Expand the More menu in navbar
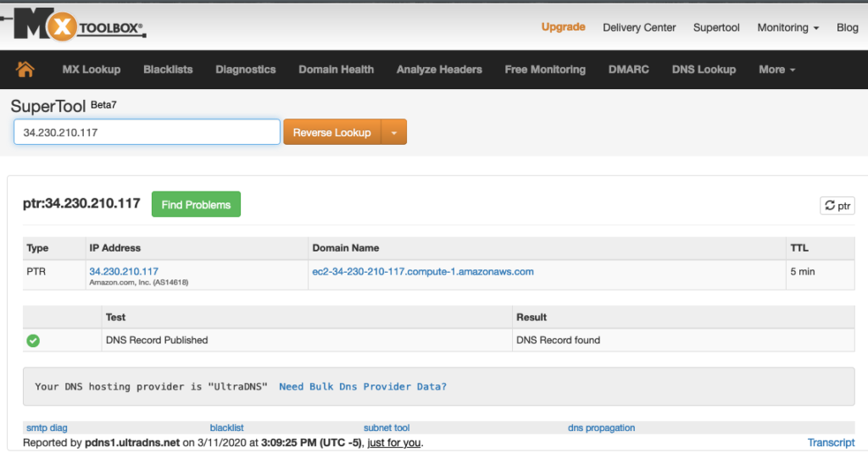 (776, 69)
